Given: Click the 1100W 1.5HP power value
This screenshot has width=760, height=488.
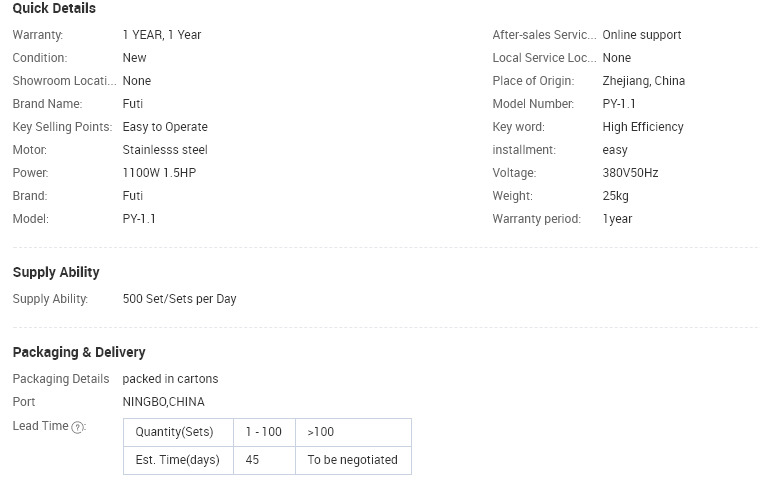Looking at the screenshot, I should coord(159,173).
